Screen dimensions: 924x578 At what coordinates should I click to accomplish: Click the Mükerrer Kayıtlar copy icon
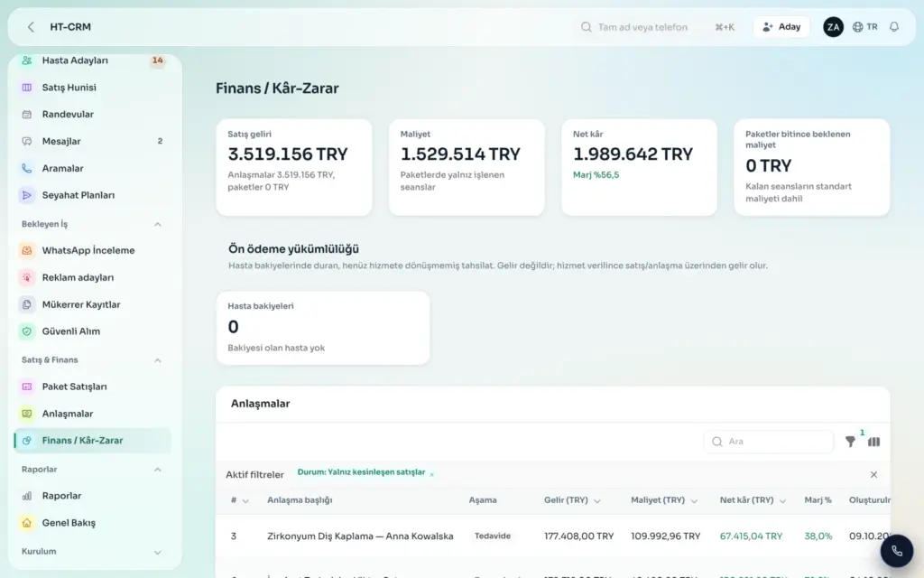26,304
